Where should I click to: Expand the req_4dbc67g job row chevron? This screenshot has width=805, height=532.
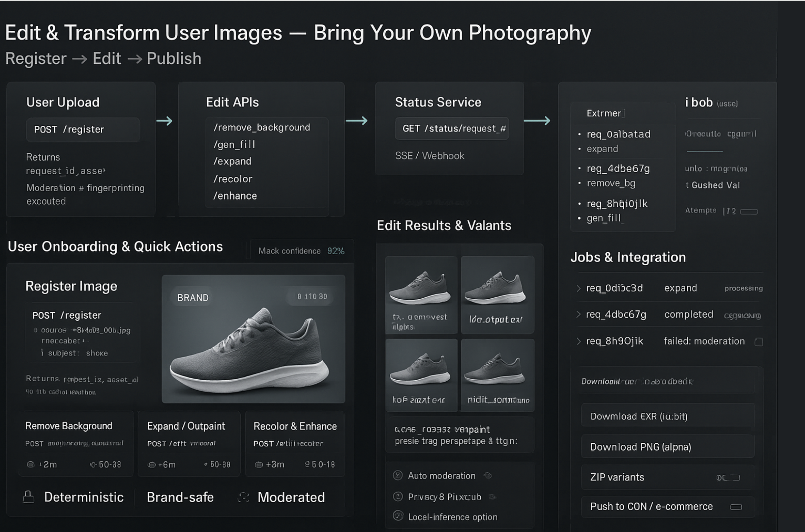(x=578, y=315)
